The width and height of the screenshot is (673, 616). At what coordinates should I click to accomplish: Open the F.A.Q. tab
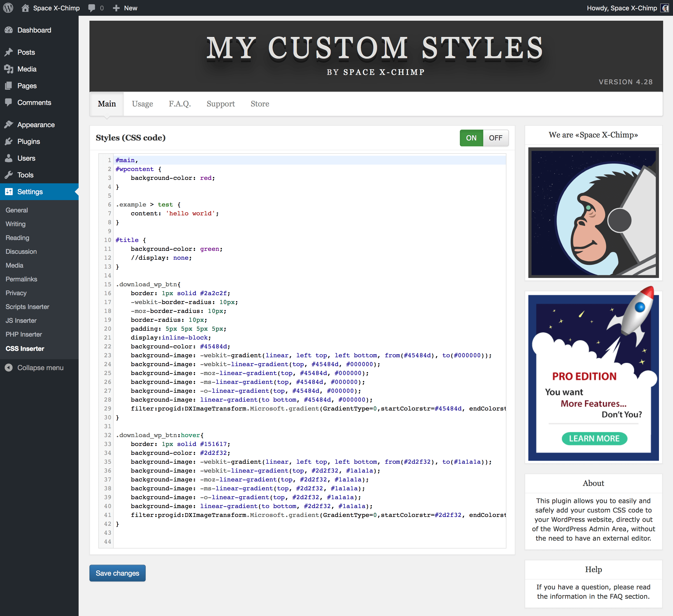pos(180,104)
